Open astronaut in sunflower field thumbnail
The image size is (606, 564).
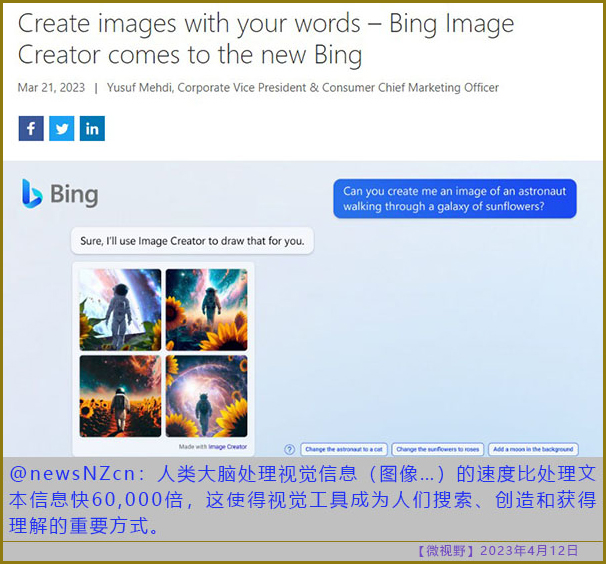pos(120,396)
